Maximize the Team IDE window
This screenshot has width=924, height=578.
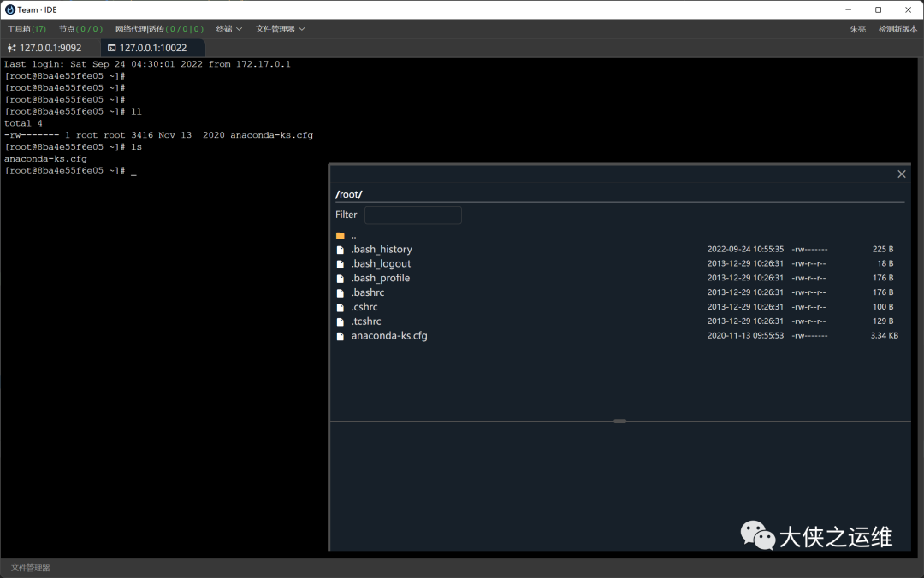[878, 9]
